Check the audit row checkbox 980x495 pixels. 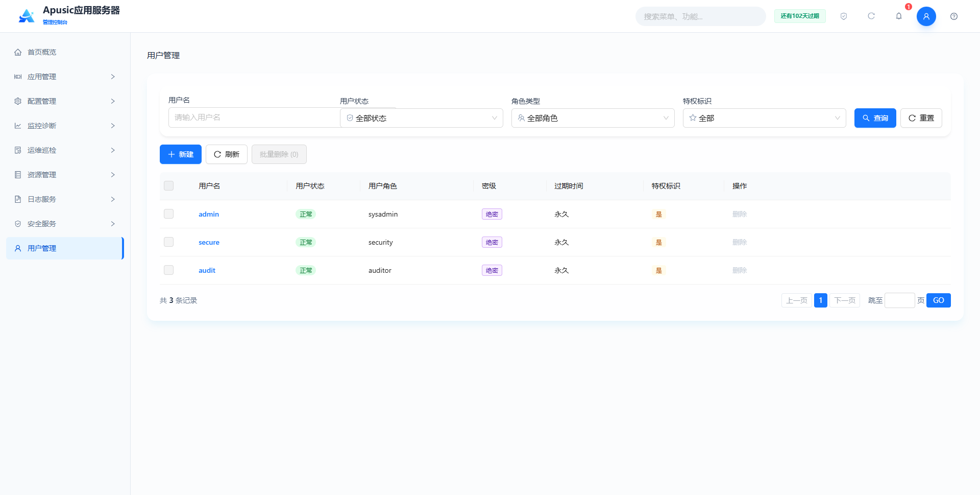pos(168,270)
